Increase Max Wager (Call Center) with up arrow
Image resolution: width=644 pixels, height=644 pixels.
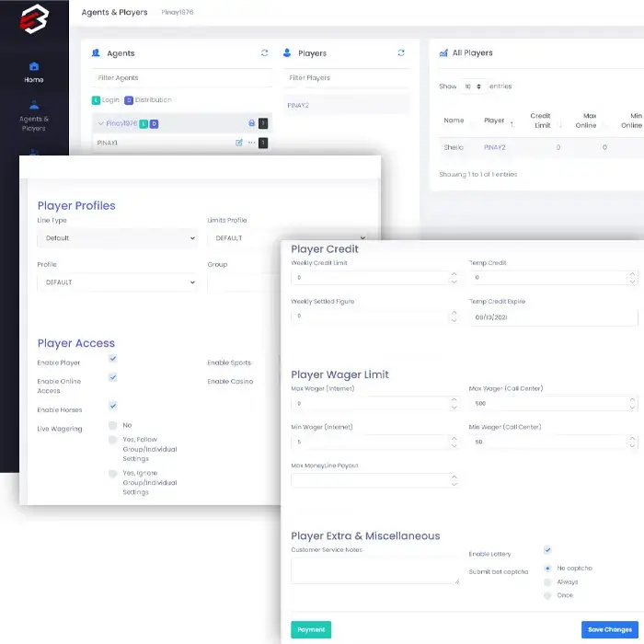click(x=632, y=399)
